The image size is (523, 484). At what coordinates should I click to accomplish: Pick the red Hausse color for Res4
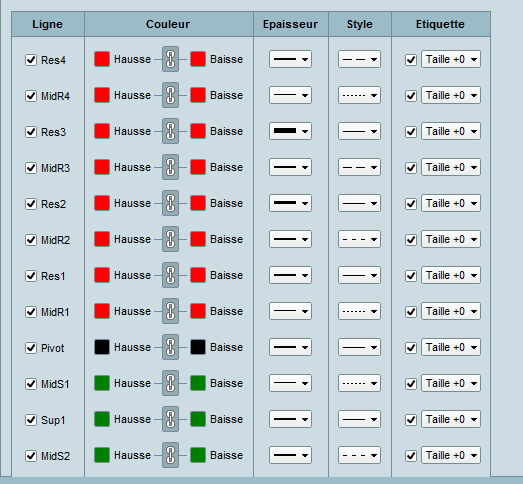pos(102,59)
